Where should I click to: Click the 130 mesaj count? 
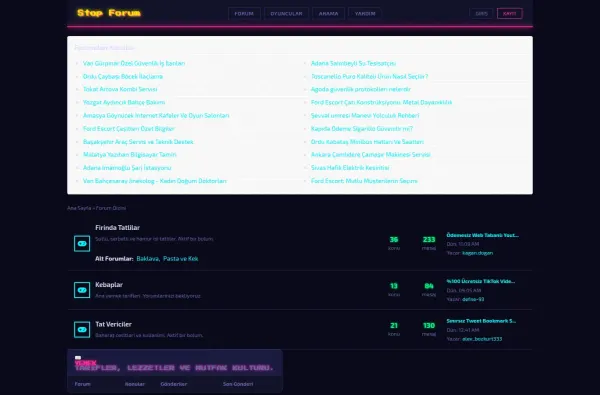[429, 326]
